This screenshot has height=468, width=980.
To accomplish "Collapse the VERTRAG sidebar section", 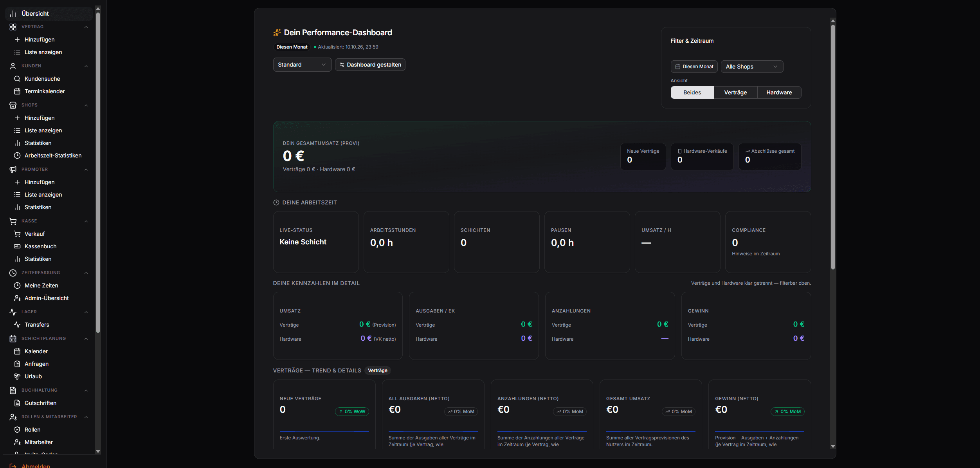I will point(86,27).
